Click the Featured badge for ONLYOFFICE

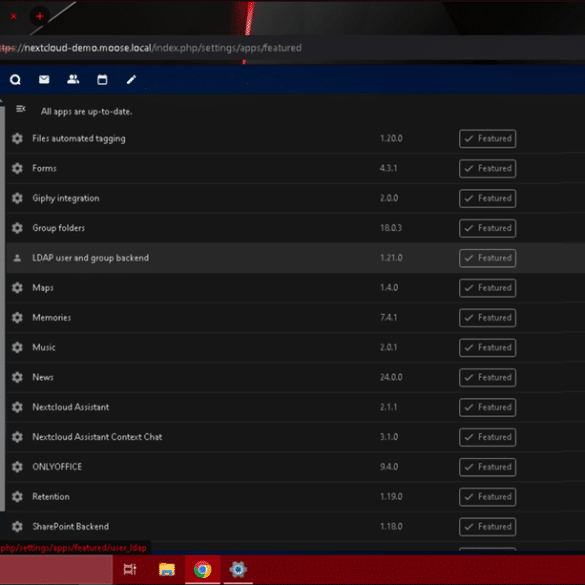[487, 467]
